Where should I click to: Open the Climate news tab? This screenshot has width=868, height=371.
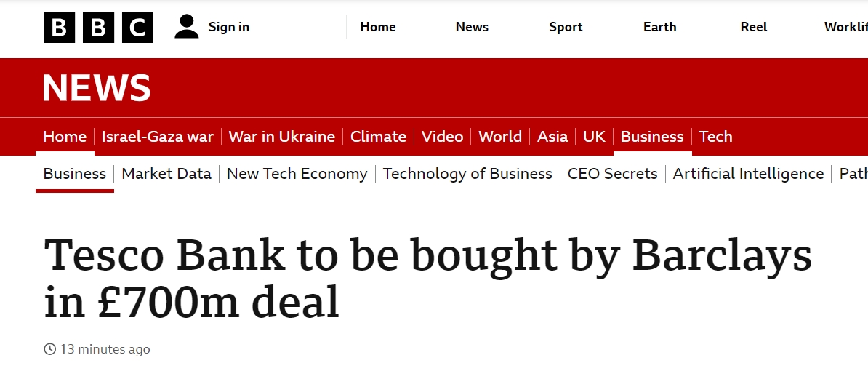[378, 137]
